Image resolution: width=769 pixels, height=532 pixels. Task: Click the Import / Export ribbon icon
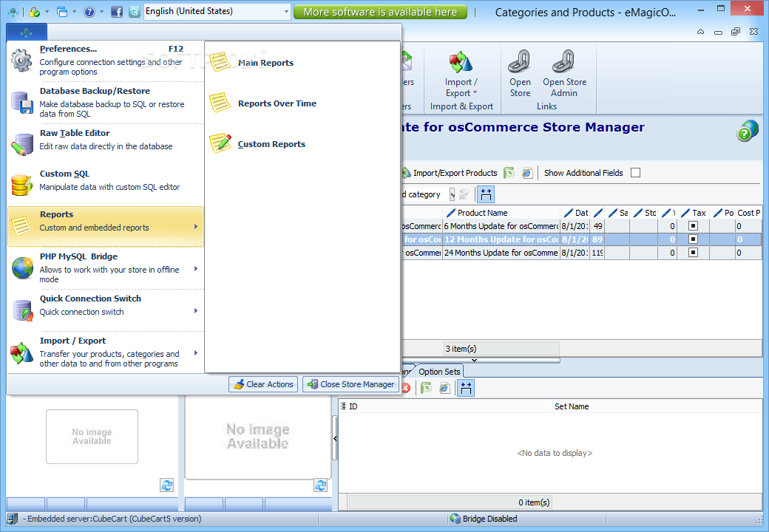[x=461, y=62]
